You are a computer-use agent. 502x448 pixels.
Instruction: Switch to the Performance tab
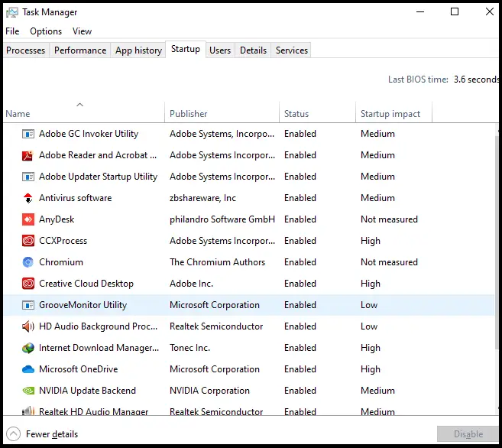80,50
